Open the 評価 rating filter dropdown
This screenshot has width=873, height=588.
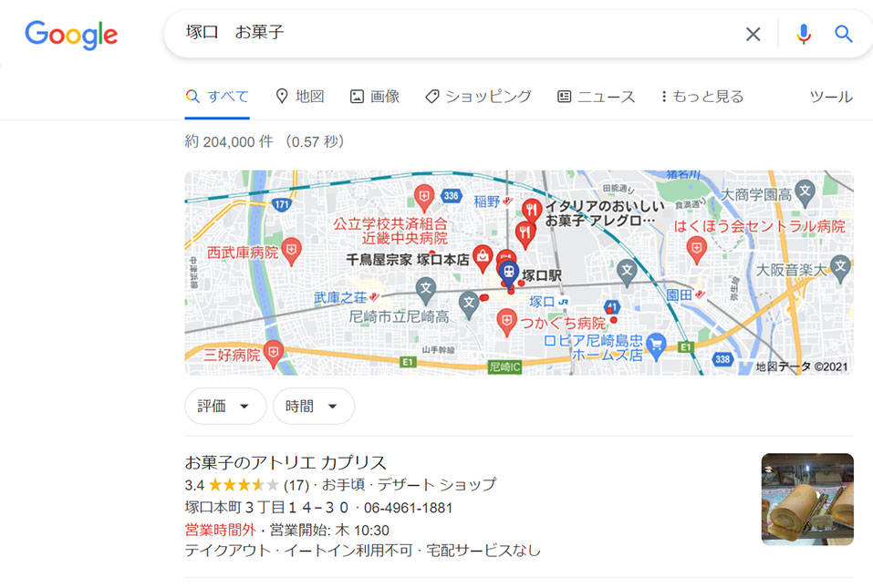224,406
